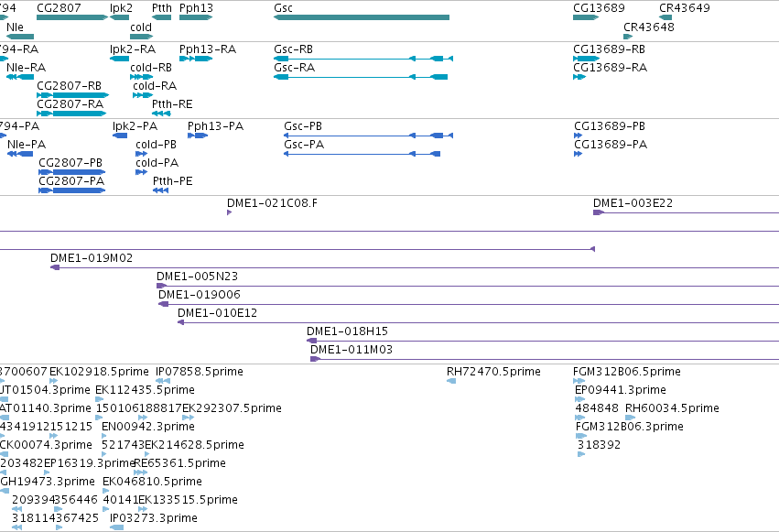Click the CR43648 gene glyph
This screenshot has width=779, height=532.
coord(628,37)
